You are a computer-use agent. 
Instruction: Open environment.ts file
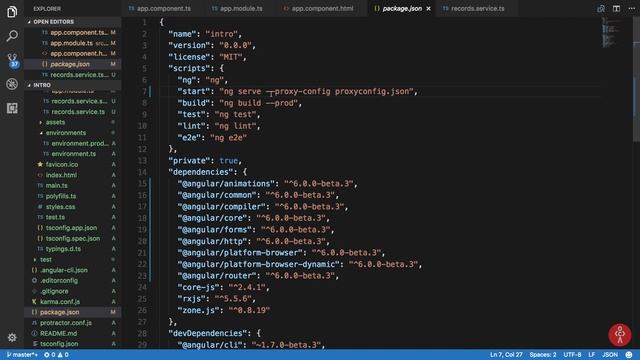pos(73,154)
